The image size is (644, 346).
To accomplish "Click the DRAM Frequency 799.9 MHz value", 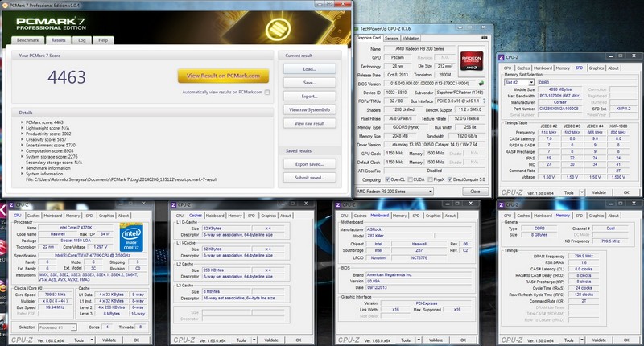I will point(583,256).
